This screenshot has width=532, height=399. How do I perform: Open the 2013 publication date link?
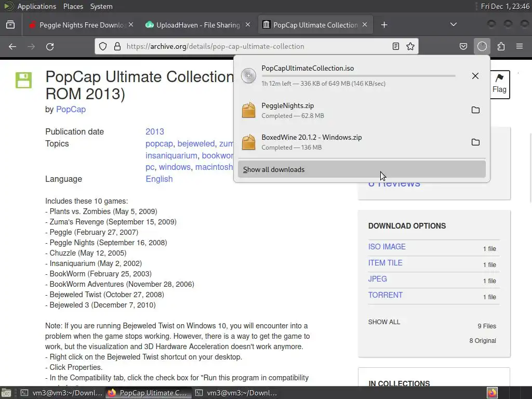(155, 131)
